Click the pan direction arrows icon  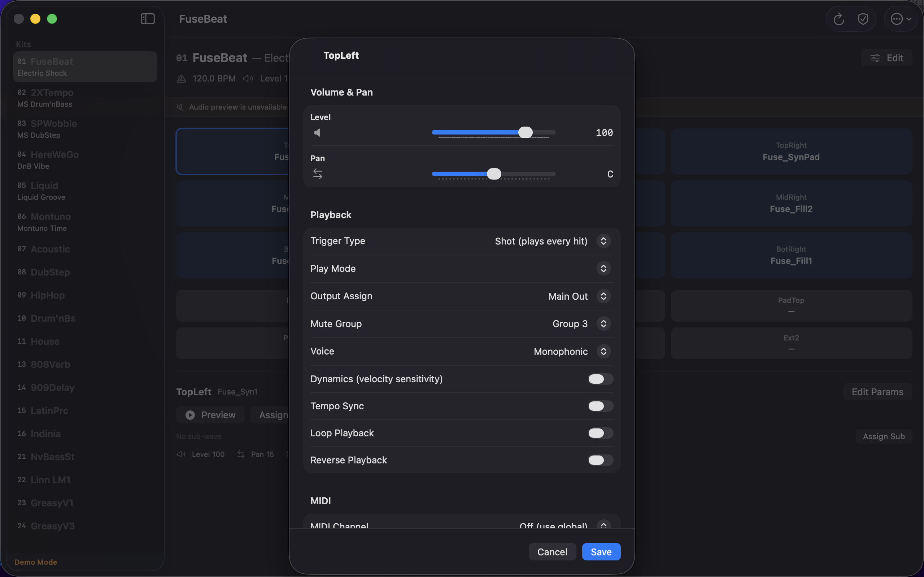tap(318, 173)
